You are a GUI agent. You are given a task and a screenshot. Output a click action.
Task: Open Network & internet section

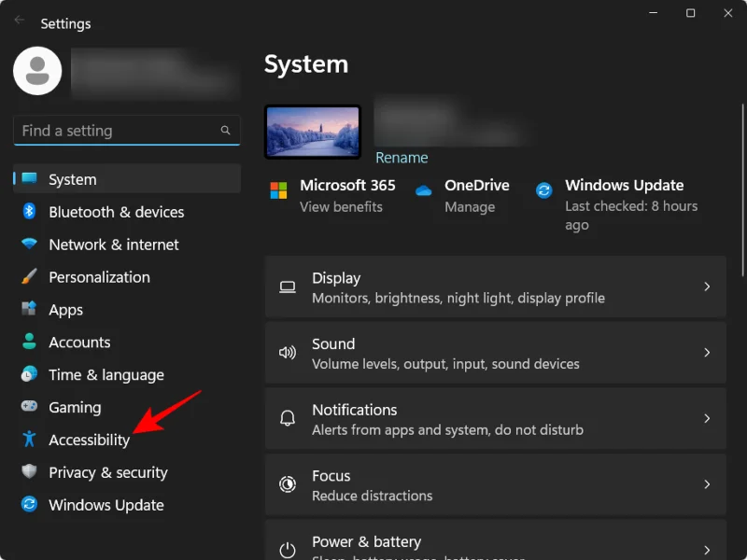(127, 245)
